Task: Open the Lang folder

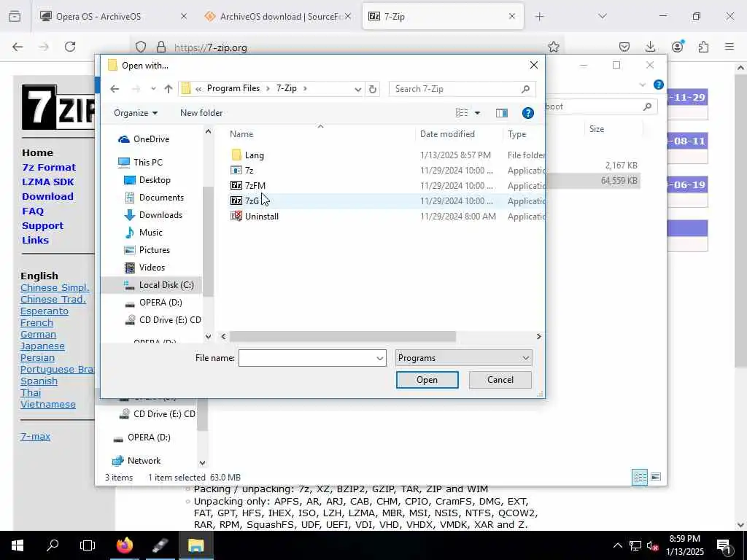Action: [247, 155]
